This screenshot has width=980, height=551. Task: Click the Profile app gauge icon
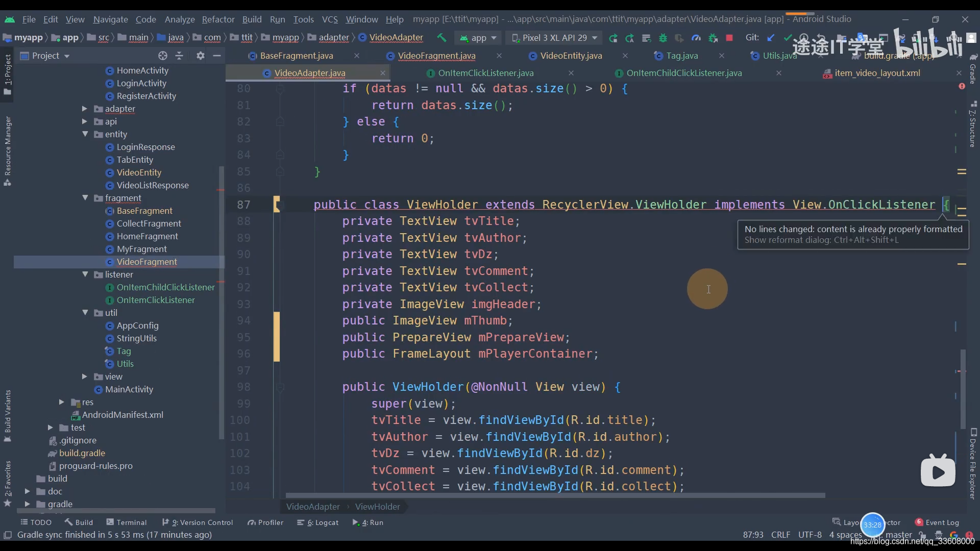click(696, 38)
